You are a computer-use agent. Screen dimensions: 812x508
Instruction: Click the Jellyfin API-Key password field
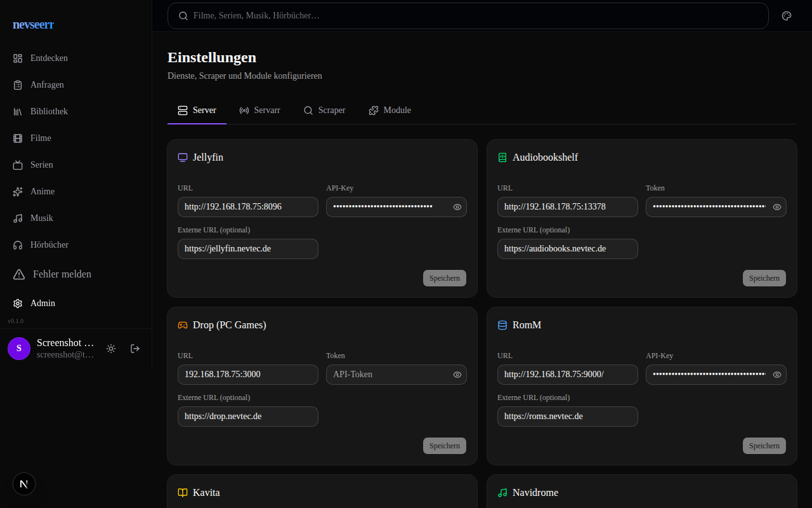pos(396,207)
